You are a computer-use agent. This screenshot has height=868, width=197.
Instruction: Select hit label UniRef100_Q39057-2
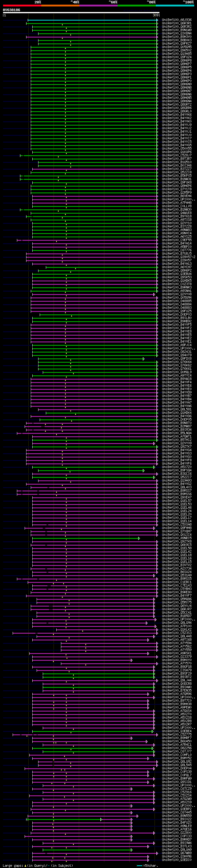point(178,257)
